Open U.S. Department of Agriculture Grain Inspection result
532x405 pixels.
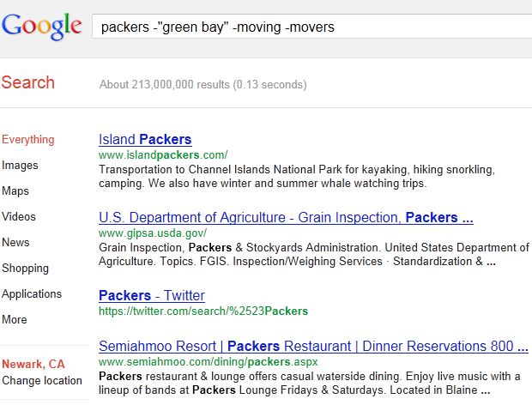pyautogui.click(x=286, y=217)
